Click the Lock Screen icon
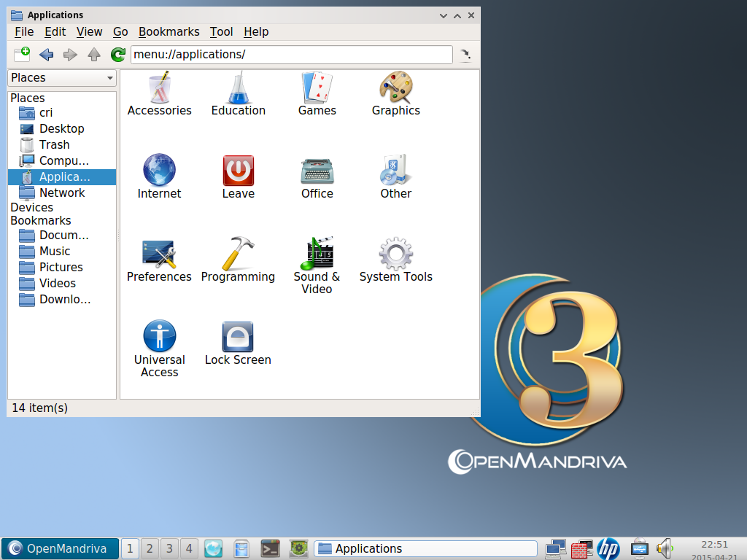Image resolution: width=747 pixels, height=560 pixels. (238, 338)
